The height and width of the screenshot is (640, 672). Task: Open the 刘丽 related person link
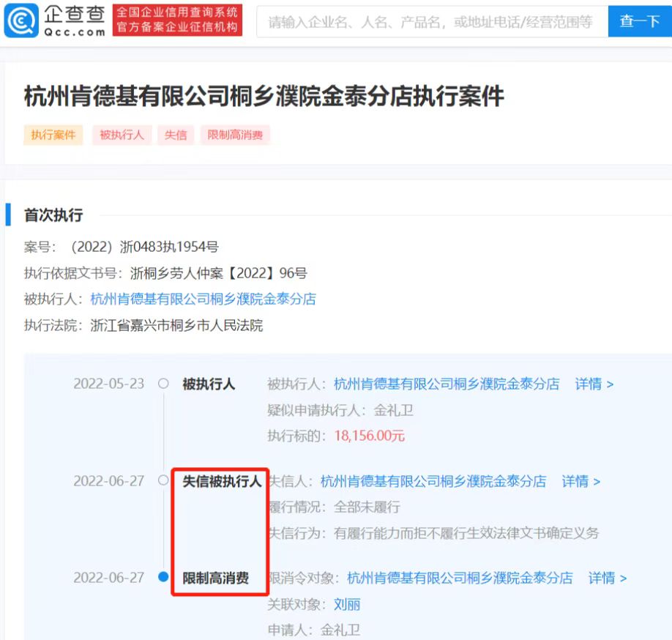coord(347,604)
